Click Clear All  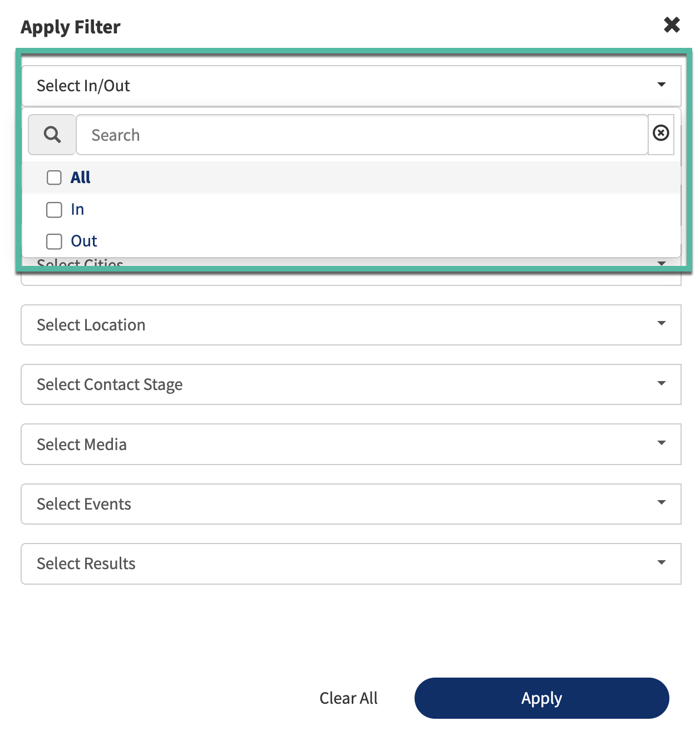coord(348,698)
